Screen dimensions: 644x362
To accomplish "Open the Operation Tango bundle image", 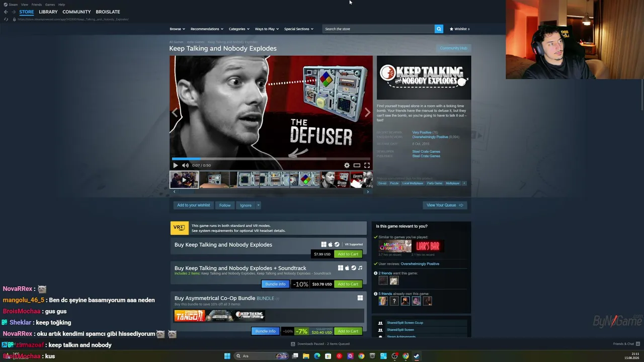I will pyautogui.click(x=189, y=316).
